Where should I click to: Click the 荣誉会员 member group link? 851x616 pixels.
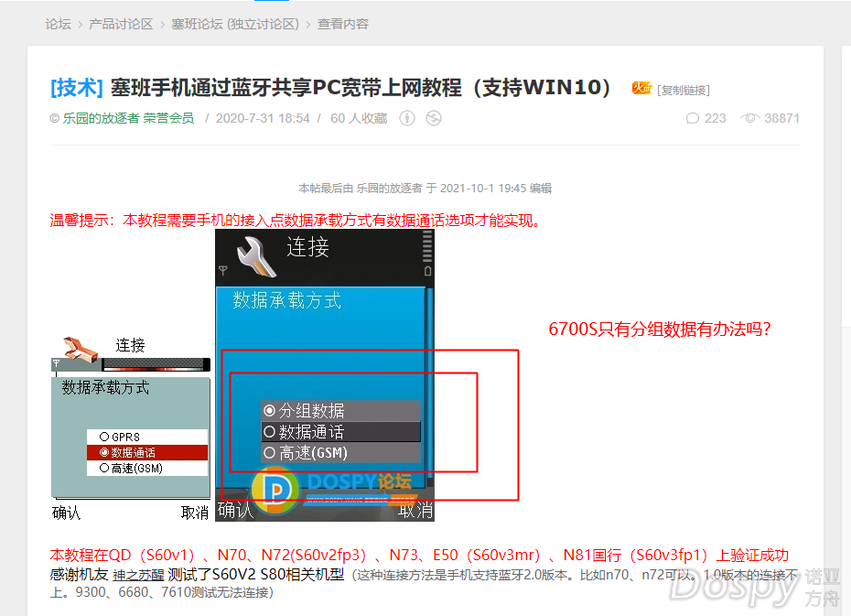click(168, 118)
